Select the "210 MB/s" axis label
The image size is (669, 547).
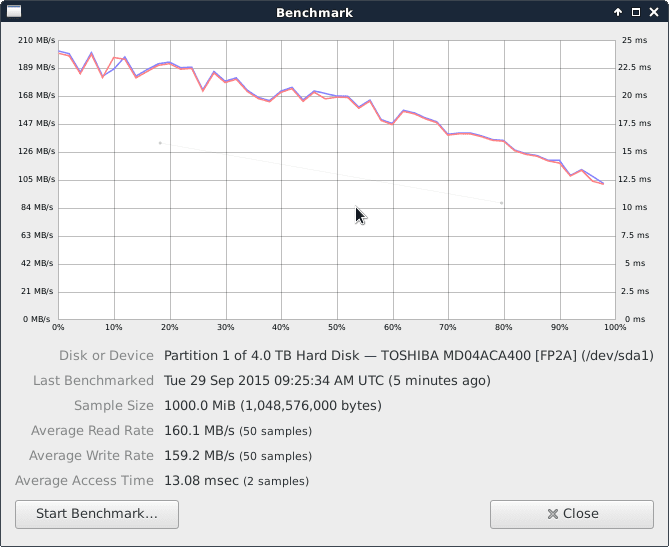tap(36, 40)
